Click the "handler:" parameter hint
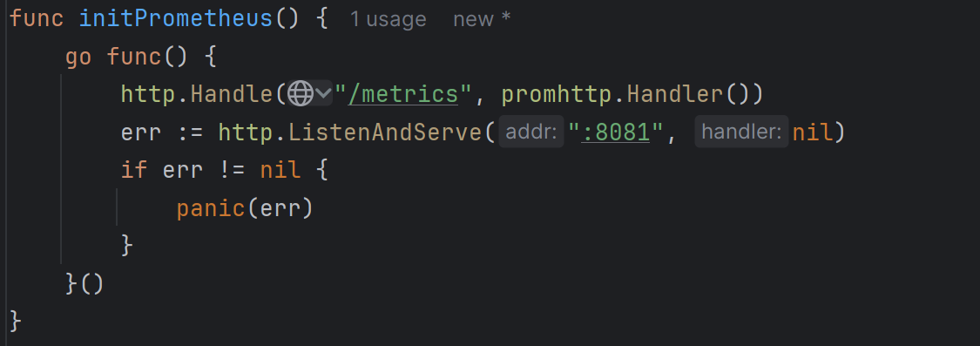This screenshot has width=980, height=346. point(741,132)
